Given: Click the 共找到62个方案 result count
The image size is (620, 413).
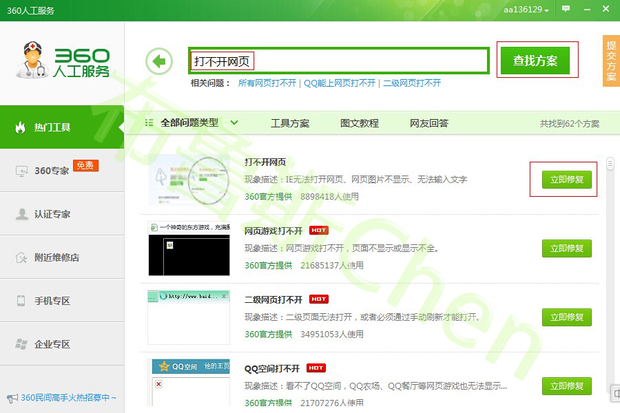Looking at the screenshot, I should [570, 124].
